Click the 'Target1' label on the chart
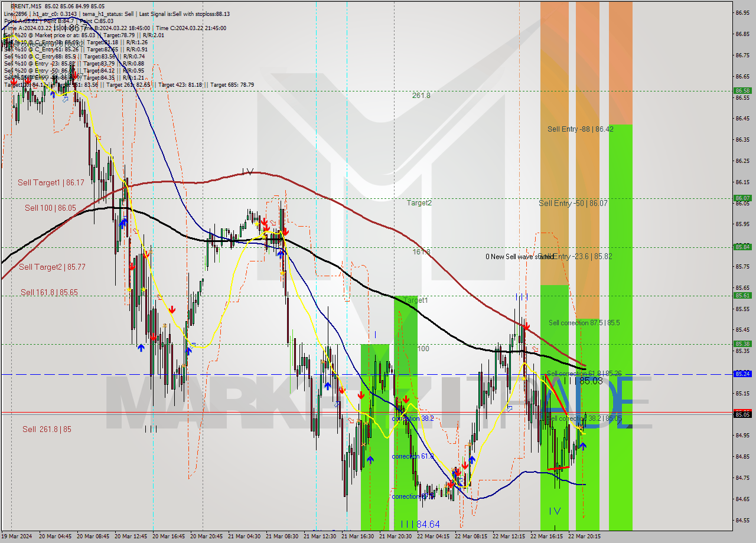Viewport: 756px width, 543px height. click(x=415, y=300)
